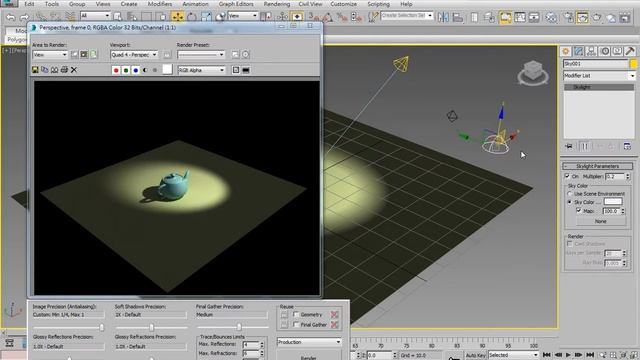Select the Sky Color radio button
The image size is (640, 360).
click(570, 202)
